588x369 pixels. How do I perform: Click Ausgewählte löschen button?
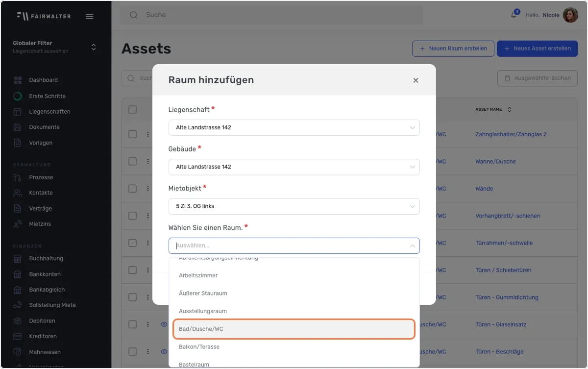click(538, 78)
